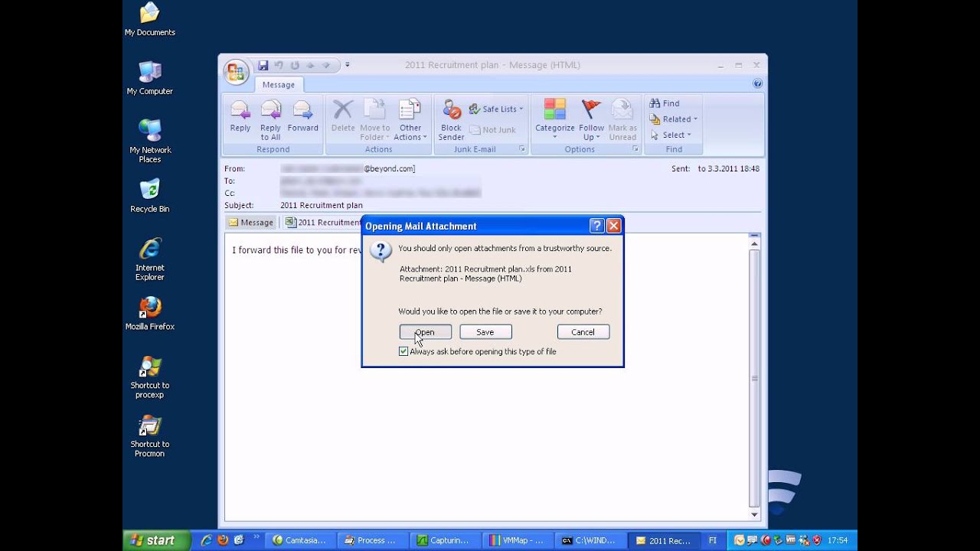
Task: Switch to the Capturing taskbar button
Action: point(444,540)
